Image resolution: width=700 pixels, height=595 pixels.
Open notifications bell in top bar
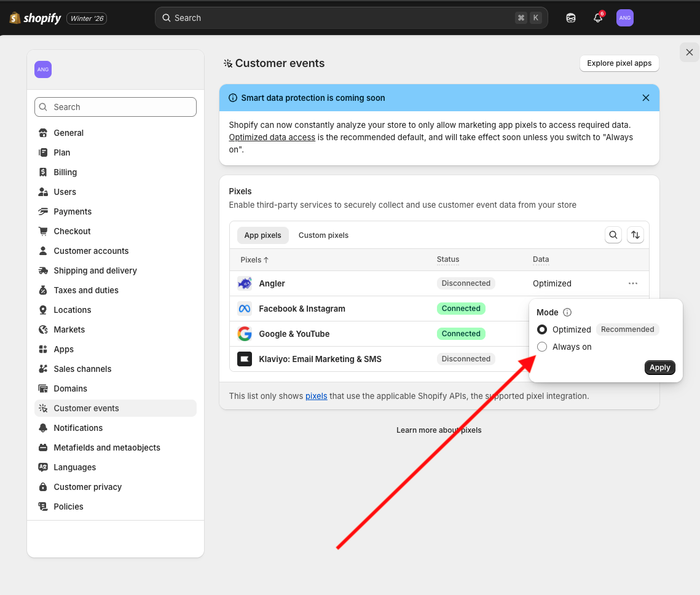coord(598,18)
